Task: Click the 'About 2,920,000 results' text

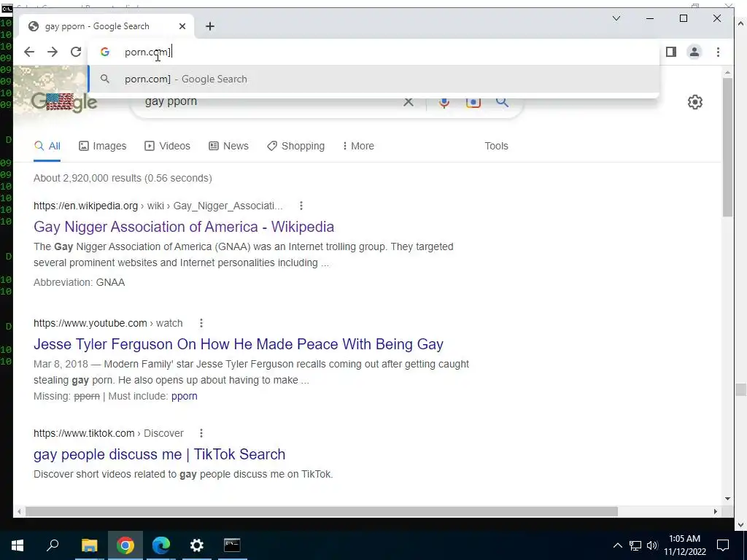Action: 123,178
